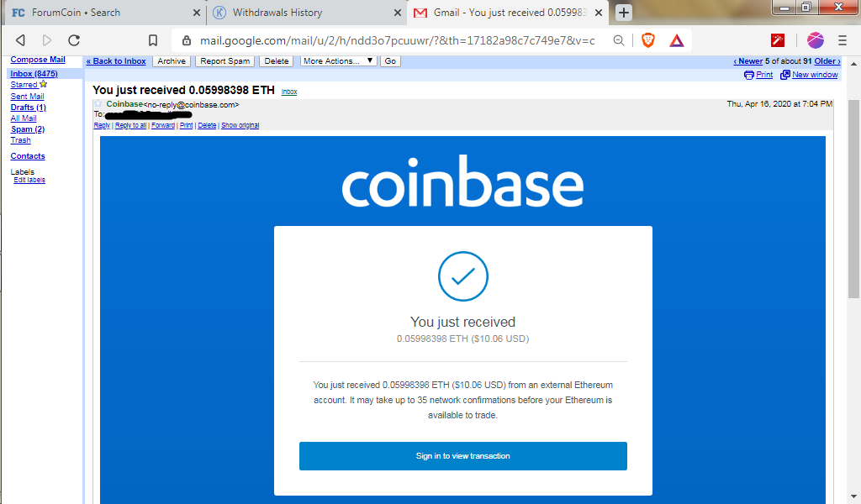Click the address bar URL field
This screenshot has width=861, height=504.
[397, 40]
